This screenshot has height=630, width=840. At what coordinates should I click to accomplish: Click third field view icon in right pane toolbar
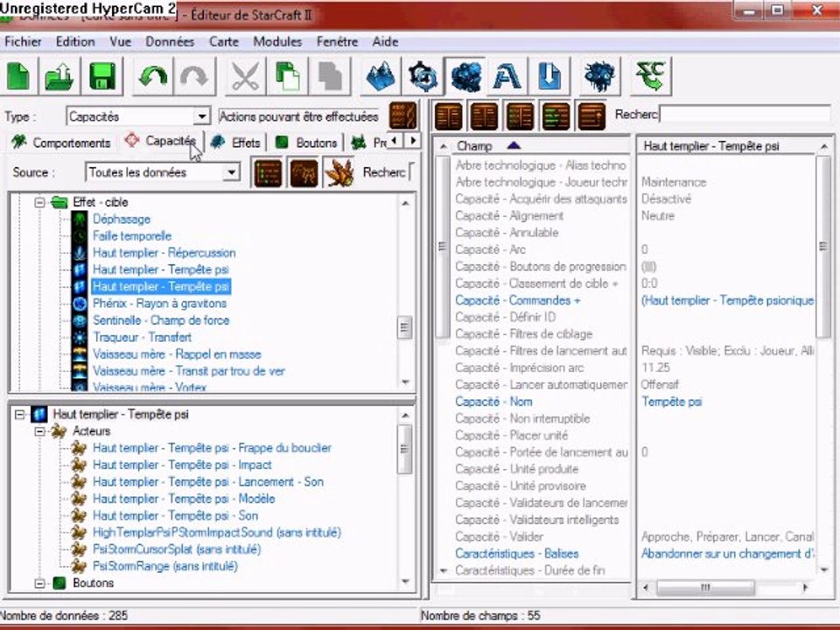(520, 115)
